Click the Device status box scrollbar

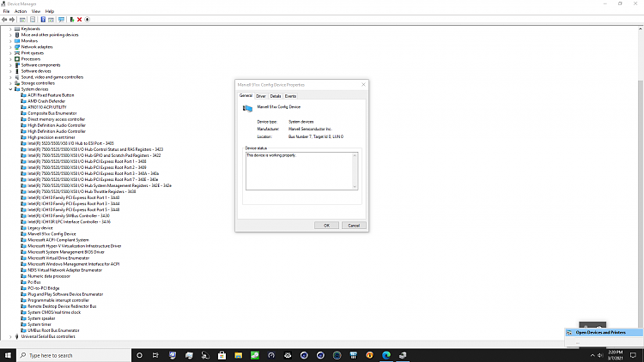click(x=355, y=172)
